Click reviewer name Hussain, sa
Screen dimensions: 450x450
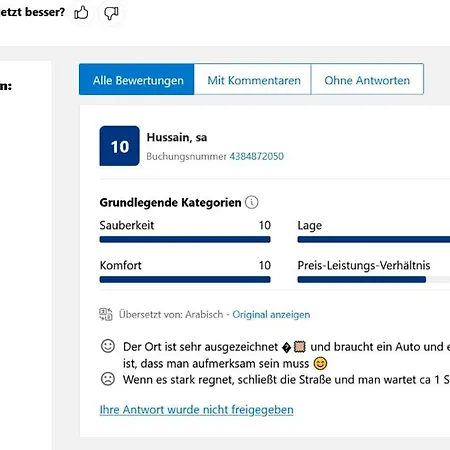point(177,137)
